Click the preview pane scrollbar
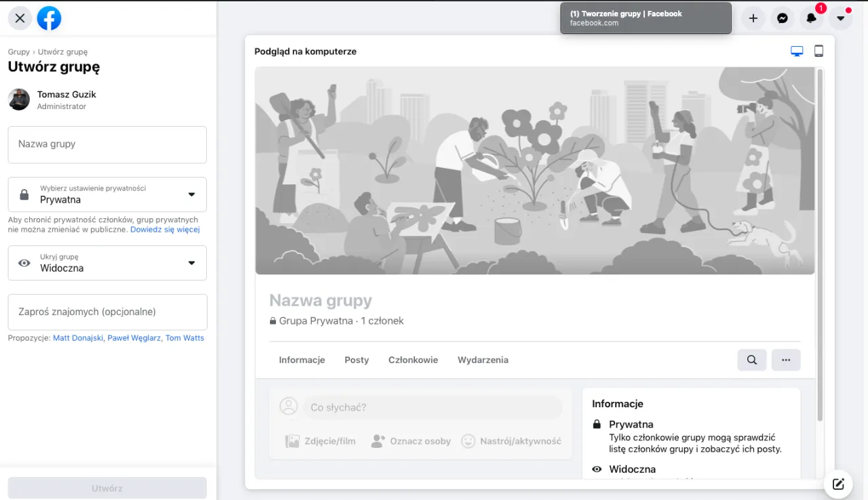Image resolution: width=868 pixels, height=500 pixels. 819,245
